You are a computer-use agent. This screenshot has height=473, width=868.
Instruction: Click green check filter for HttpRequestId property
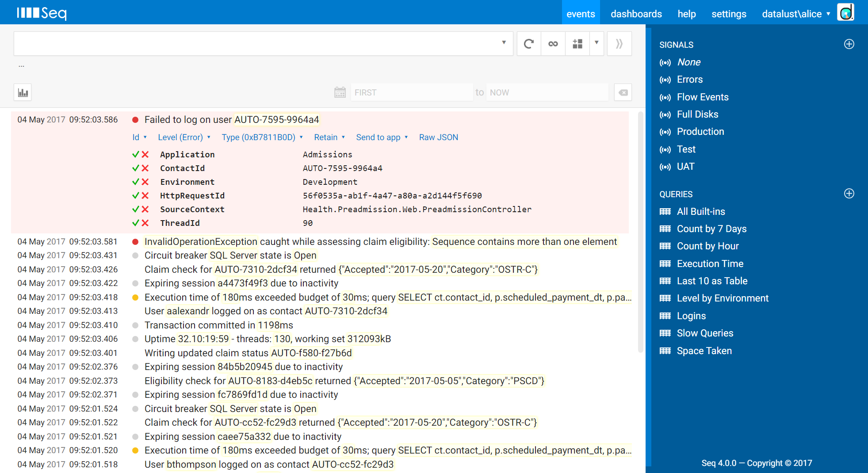(x=136, y=195)
